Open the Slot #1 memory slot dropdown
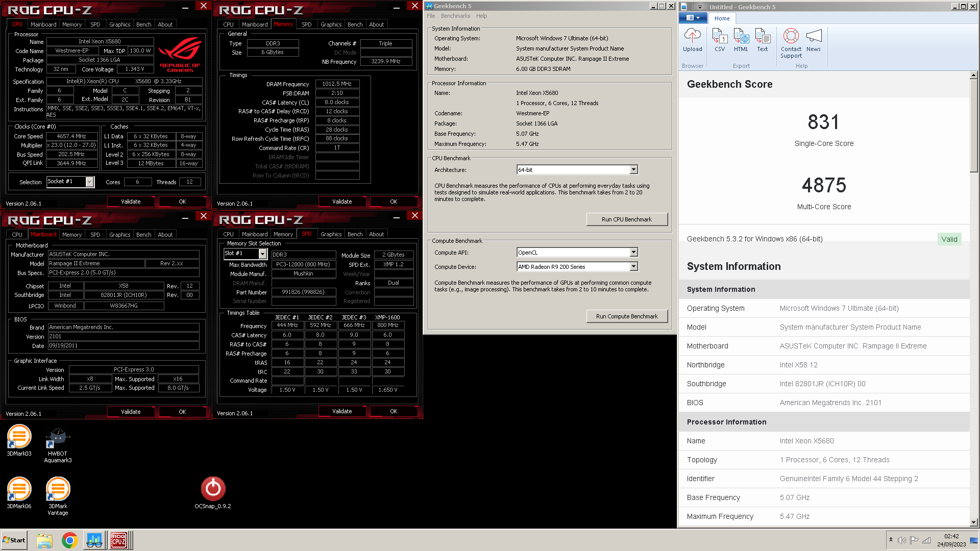 point(262,254)
